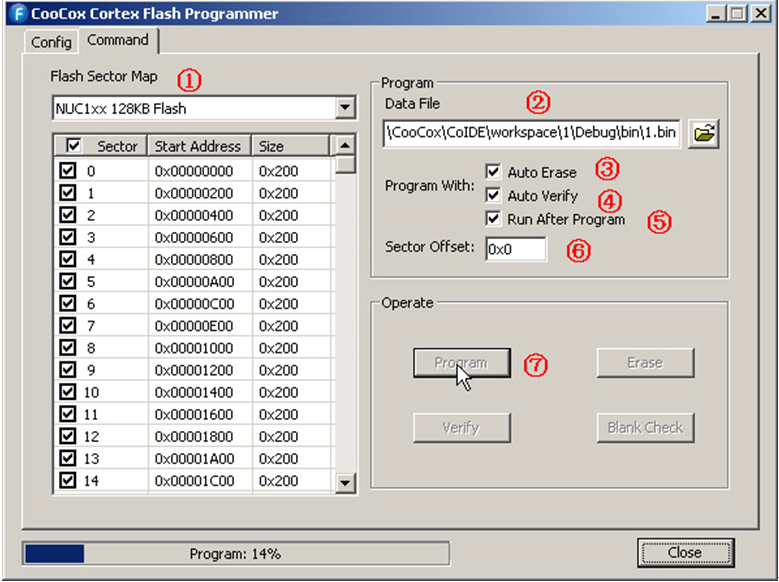Click the Size column header
The image size is (779, 582).
(x=291, y=146)
